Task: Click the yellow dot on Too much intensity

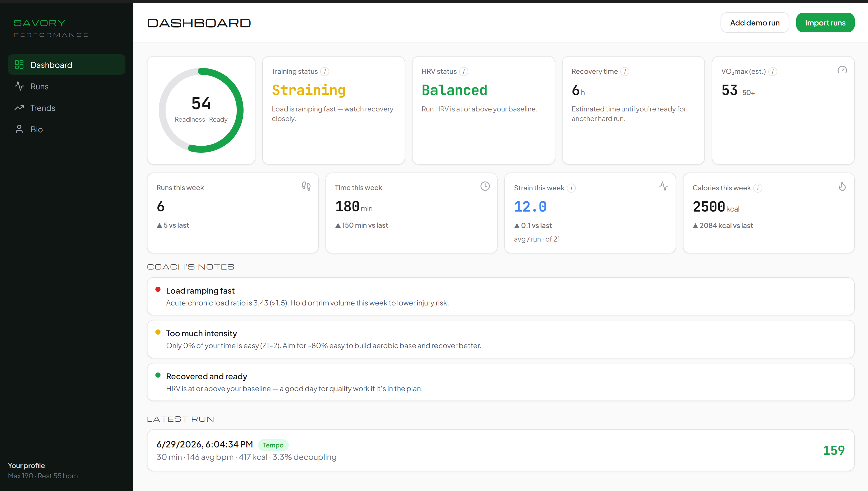Action: pos(158,332)
